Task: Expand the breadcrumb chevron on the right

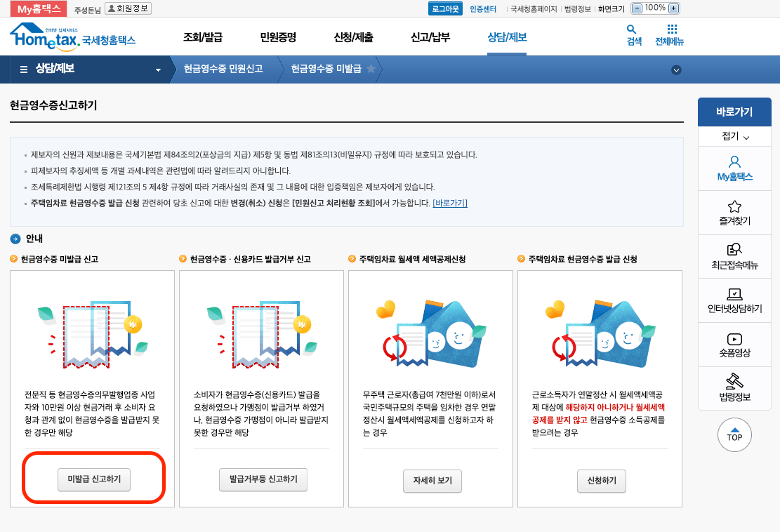Action: pyautogui.click(x=676, y=69)
